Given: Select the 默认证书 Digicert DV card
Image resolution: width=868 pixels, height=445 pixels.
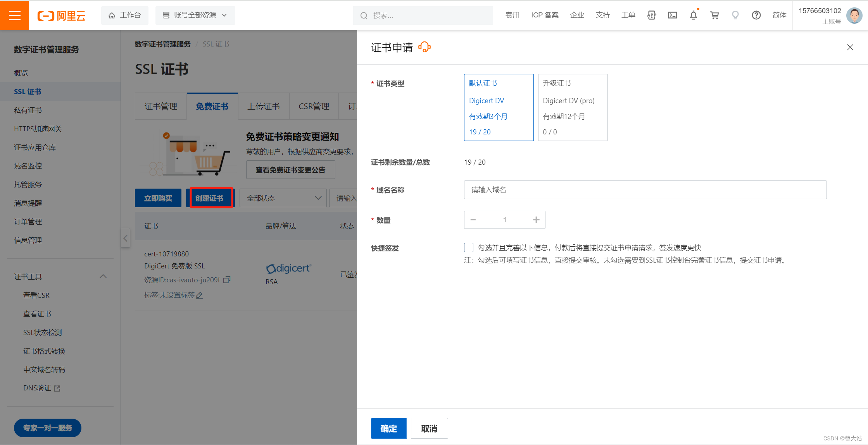Looking at the screenshot, I should 499,107.
